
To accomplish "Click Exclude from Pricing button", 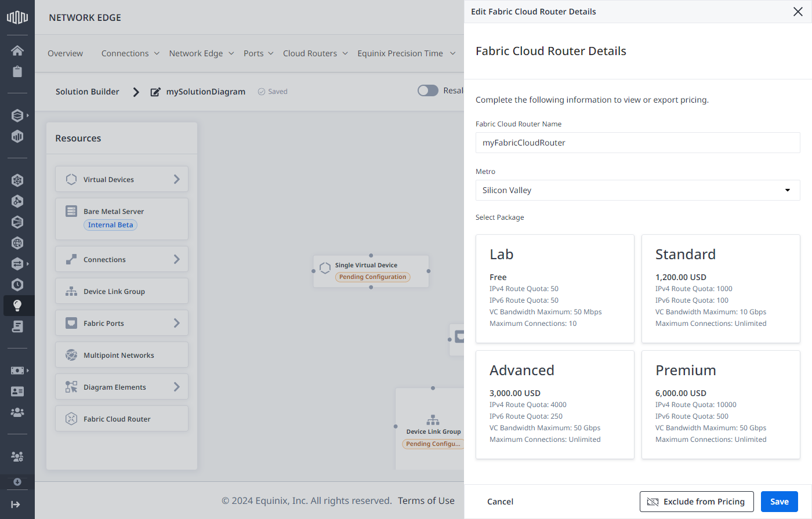I will coord(697,502).
